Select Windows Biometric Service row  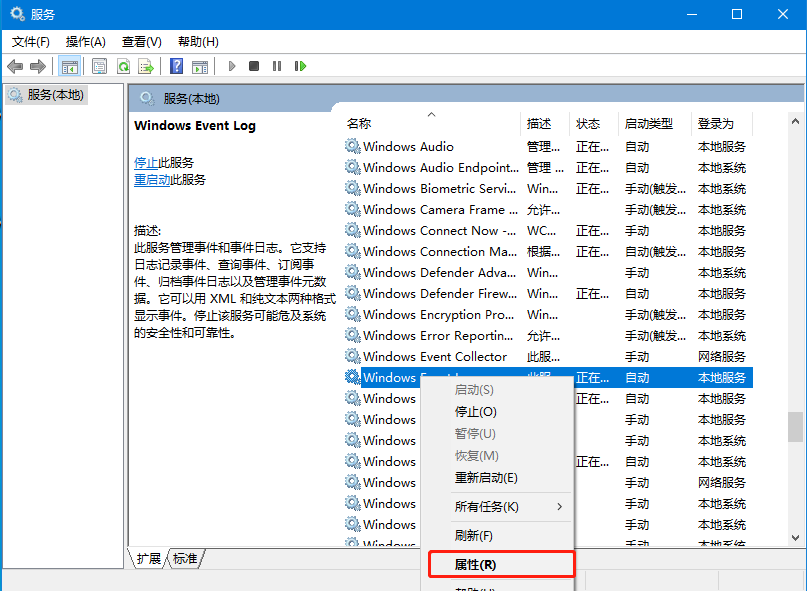click(548, 189)
